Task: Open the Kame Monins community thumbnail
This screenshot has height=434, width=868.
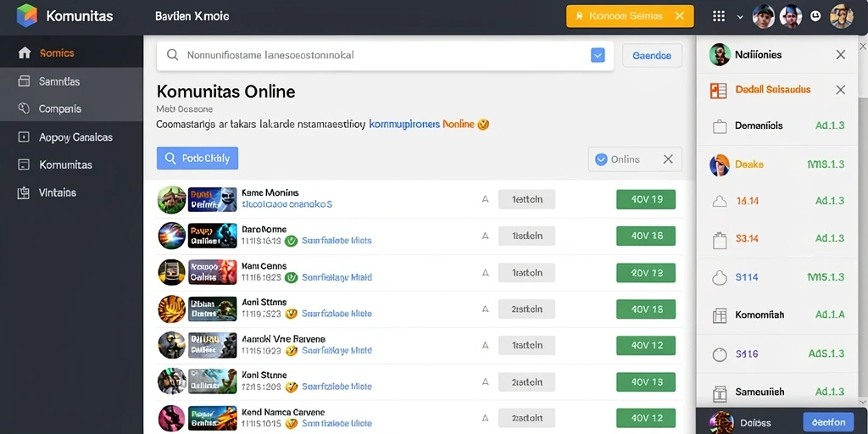Action: tap(213, 199)
